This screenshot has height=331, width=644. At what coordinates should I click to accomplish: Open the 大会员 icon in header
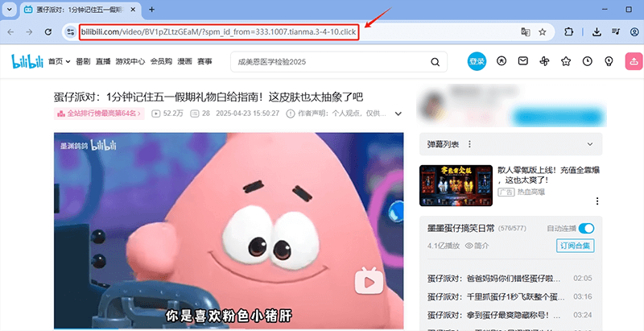(502, 61)
